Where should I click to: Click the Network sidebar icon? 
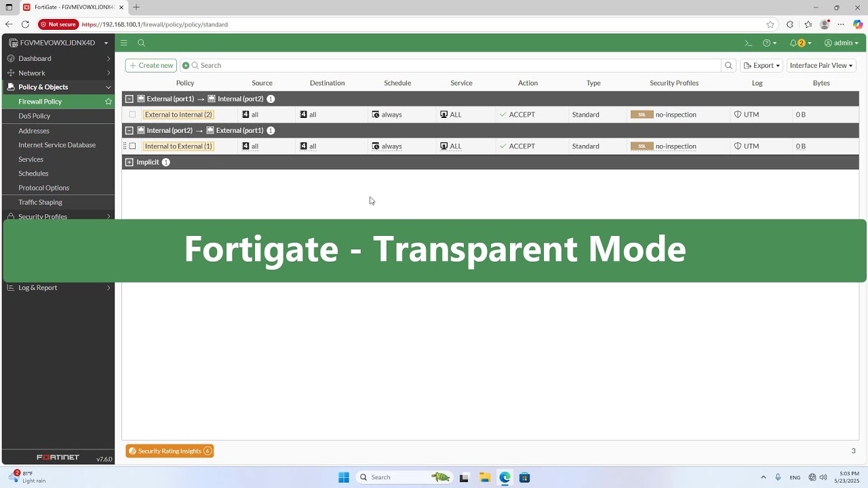point(11,73)
